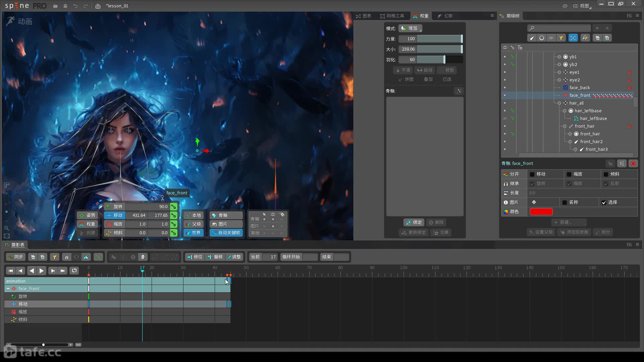This screenshot has height=362, width=644.
Task: Select the 旋转 rotate tool
Action: [x=114, y=207]
